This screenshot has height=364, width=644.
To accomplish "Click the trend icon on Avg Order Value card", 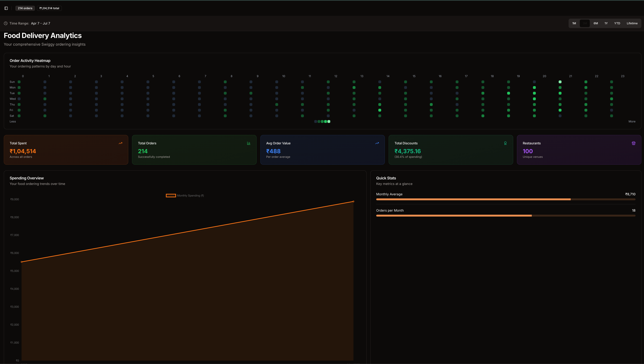I will (377, 143).
